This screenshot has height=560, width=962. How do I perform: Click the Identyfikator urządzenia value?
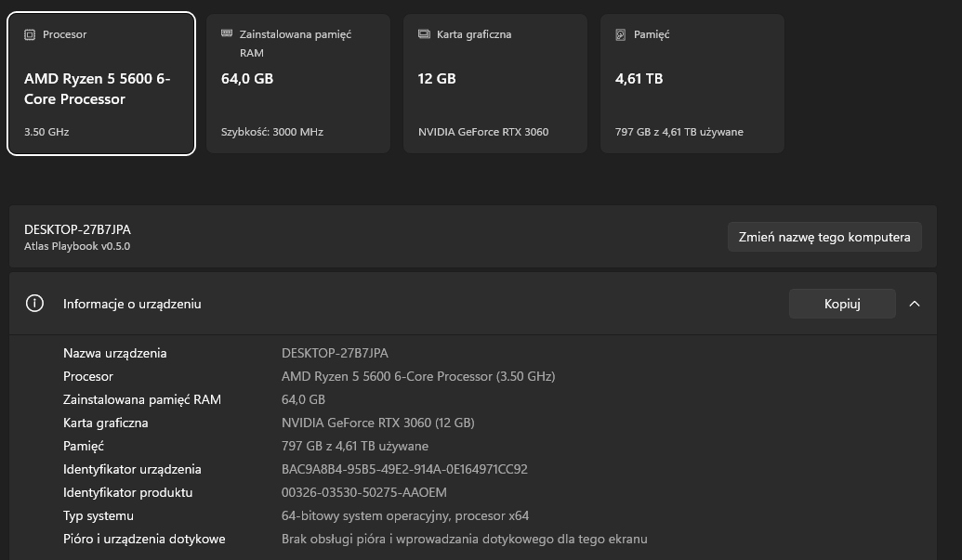[404, 469]
